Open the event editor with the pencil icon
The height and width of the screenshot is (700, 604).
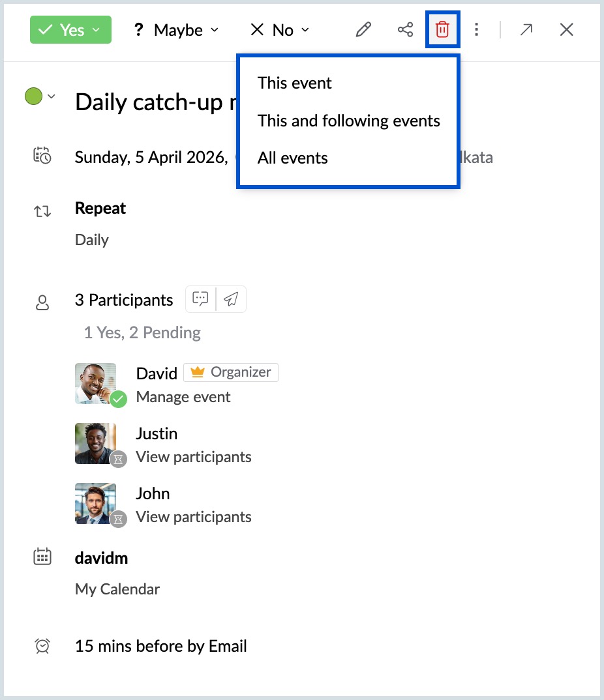click(363, 29)
